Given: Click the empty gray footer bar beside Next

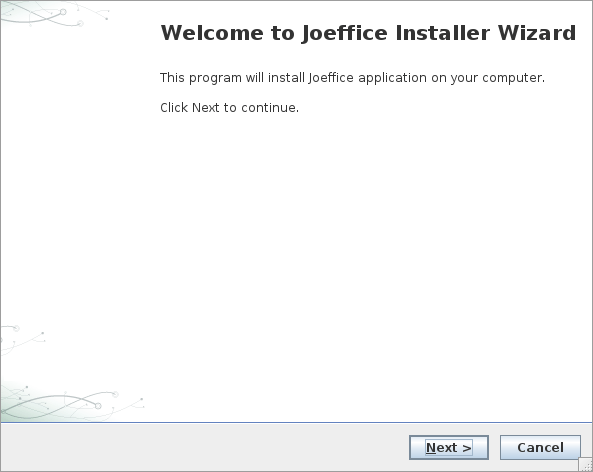Looking at the screenshot, I should (204, 447).
